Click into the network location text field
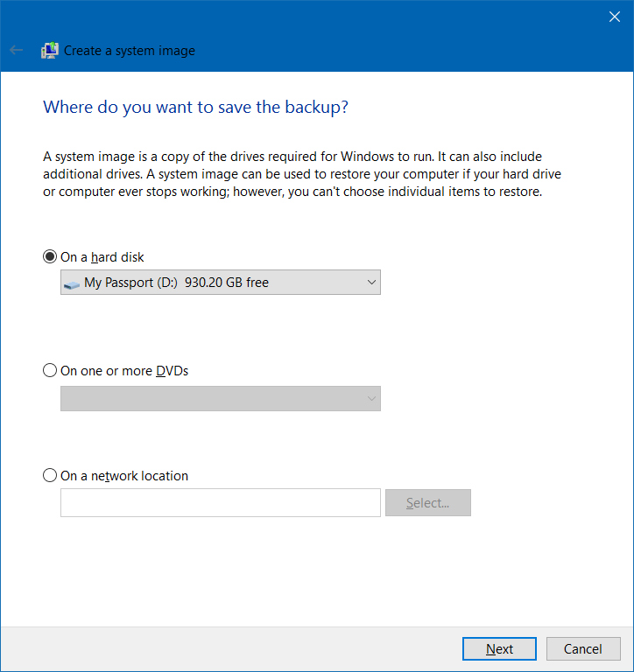Viewport: 634px width, 672px height. pos(220,503)
